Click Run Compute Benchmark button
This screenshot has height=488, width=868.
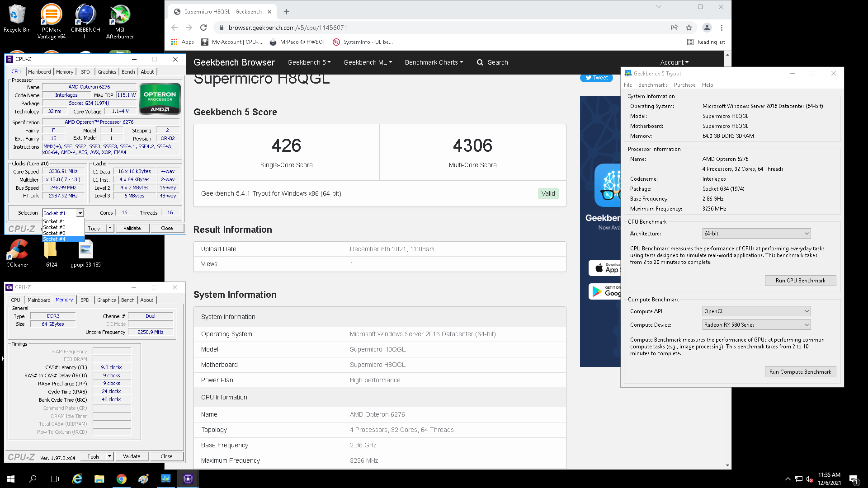800,372
